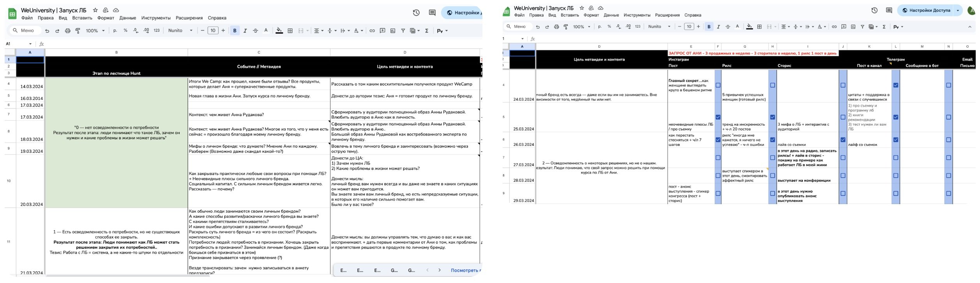980x283 pixels.
Task: Increase font size in the left window
Action: click(223, 31)
